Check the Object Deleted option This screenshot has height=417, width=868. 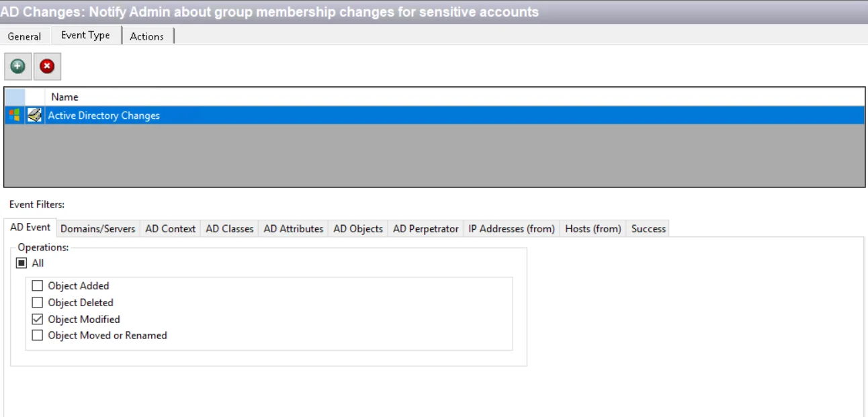[x=37, y=302]
